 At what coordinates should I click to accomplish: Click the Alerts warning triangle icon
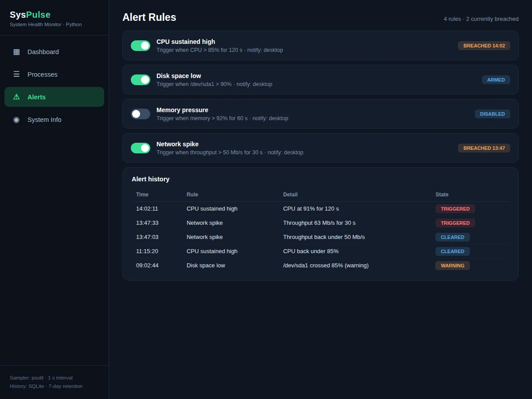16,97
